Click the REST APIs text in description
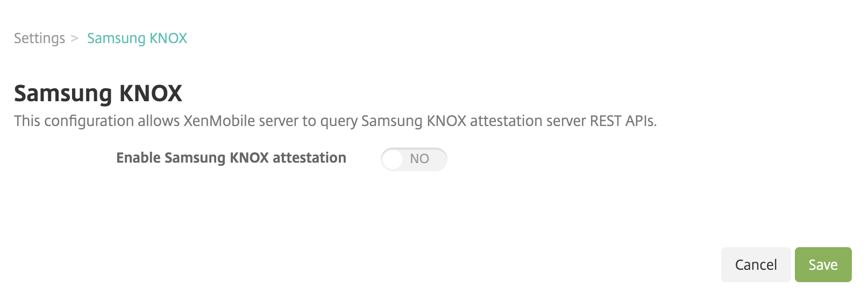 coord(623,121)
